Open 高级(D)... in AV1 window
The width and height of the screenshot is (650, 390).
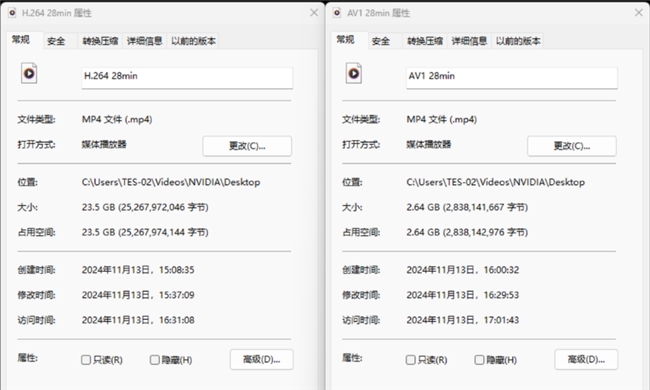pyautogui.click(x=586, y=359)
